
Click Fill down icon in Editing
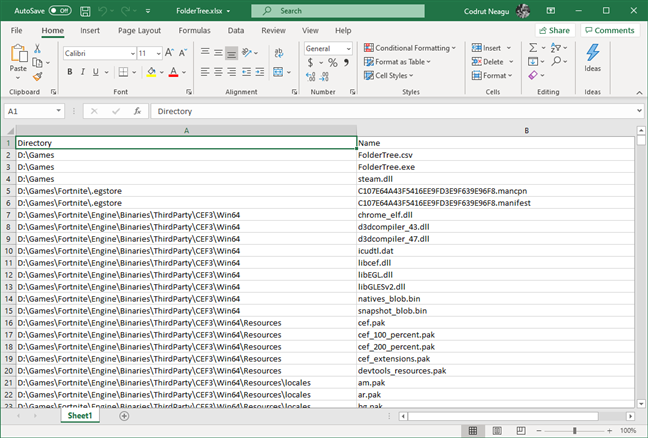pos(533,62)
